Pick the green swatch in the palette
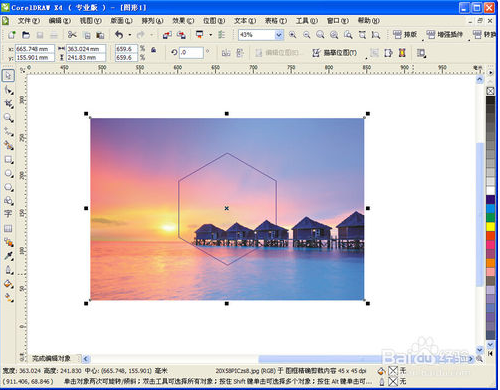The image size is (500, 390). tap(490, 218)
